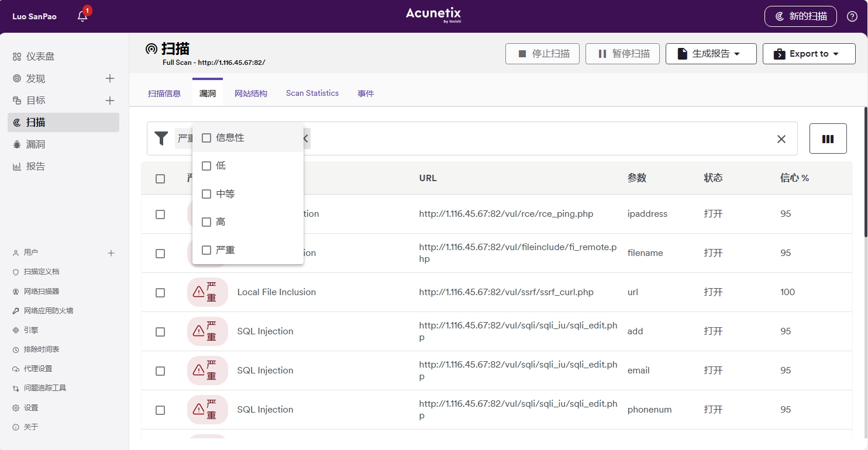Check the 信息性 severity option

click(206, 138)
